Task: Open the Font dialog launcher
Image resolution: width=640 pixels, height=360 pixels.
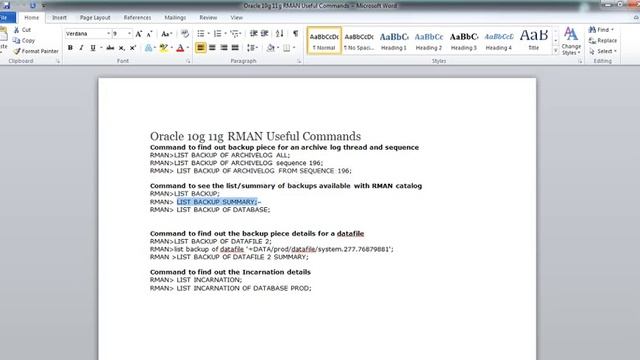Action: [x=188, y=61]
